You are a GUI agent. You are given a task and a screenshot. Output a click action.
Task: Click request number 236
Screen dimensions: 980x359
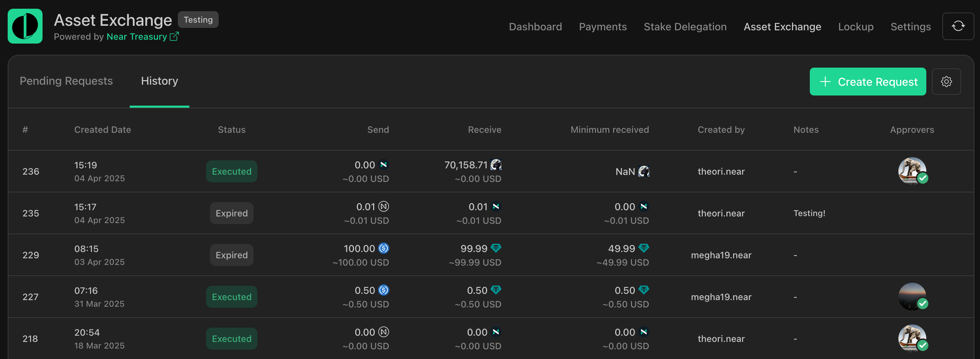[x=31, y=171]
